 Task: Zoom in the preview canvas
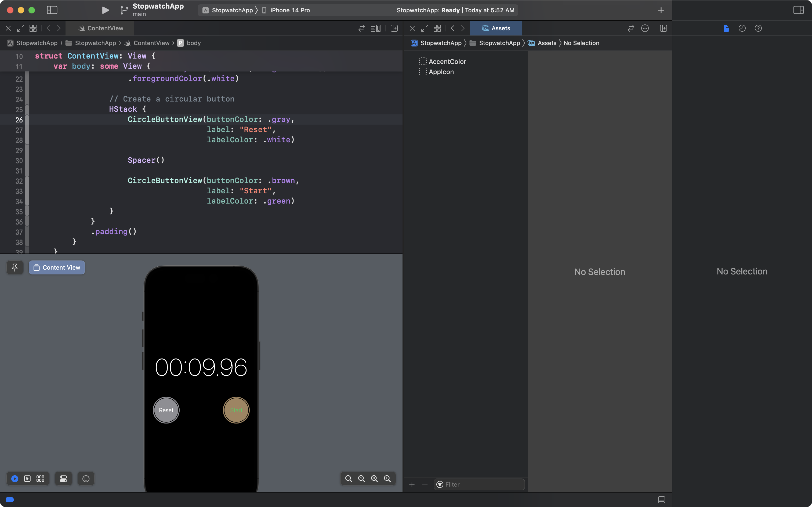387,479
